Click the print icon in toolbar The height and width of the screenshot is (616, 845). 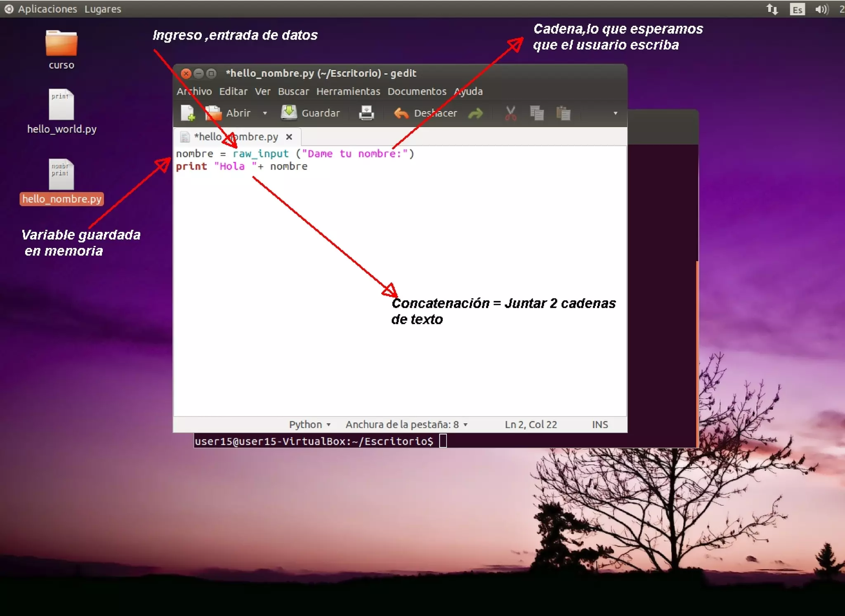pyautogui.click(x=366, y=113)
